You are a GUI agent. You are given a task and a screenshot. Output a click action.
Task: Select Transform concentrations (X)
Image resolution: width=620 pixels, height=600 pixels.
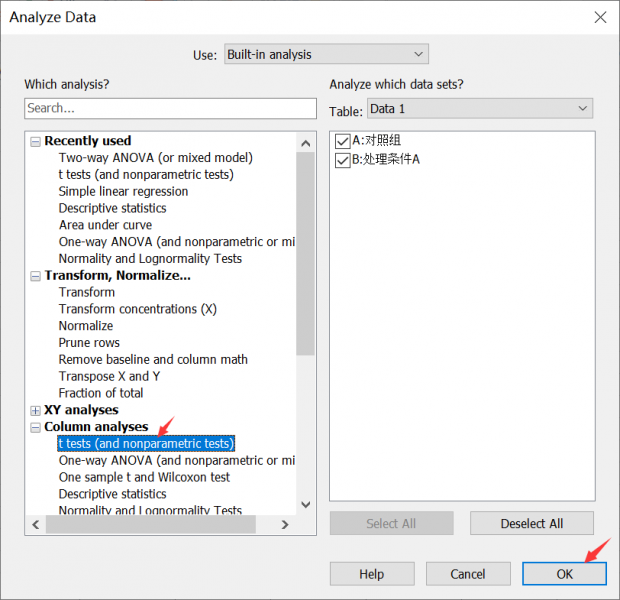(x=137, y=309)
